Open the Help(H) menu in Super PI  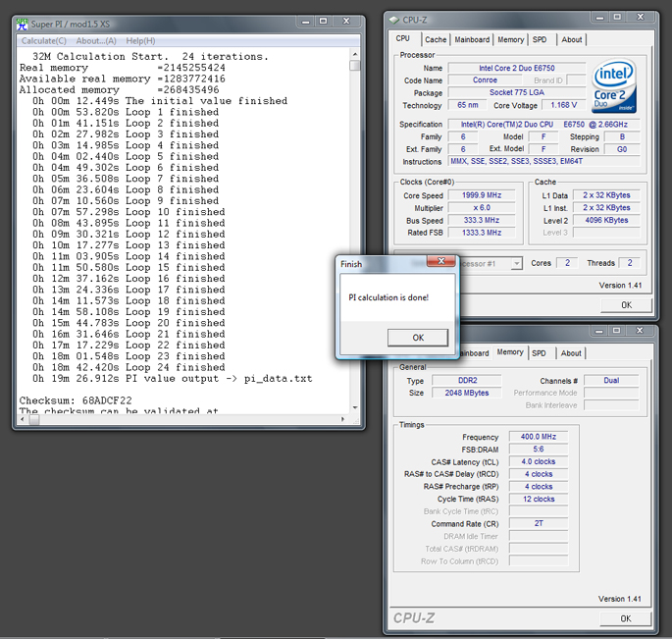point(140,41)
